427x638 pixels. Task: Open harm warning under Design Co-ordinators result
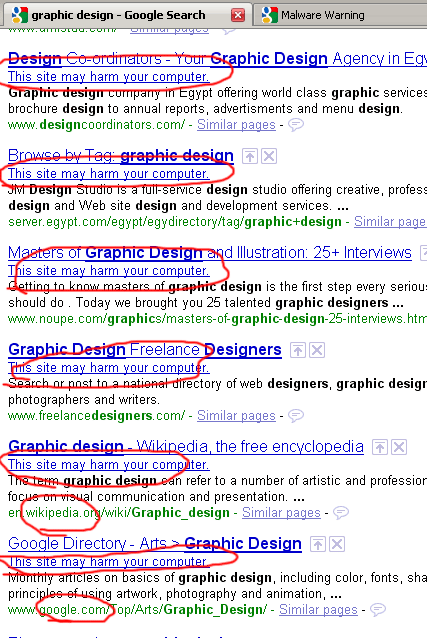(x=109, y=76)
